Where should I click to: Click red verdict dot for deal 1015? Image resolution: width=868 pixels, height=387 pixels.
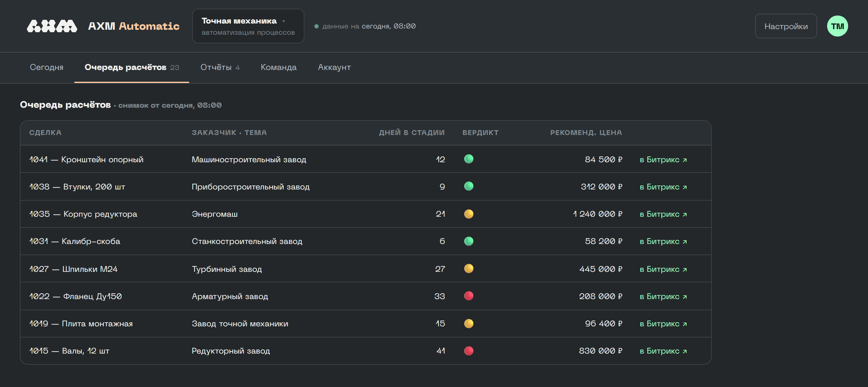point(468,351)
